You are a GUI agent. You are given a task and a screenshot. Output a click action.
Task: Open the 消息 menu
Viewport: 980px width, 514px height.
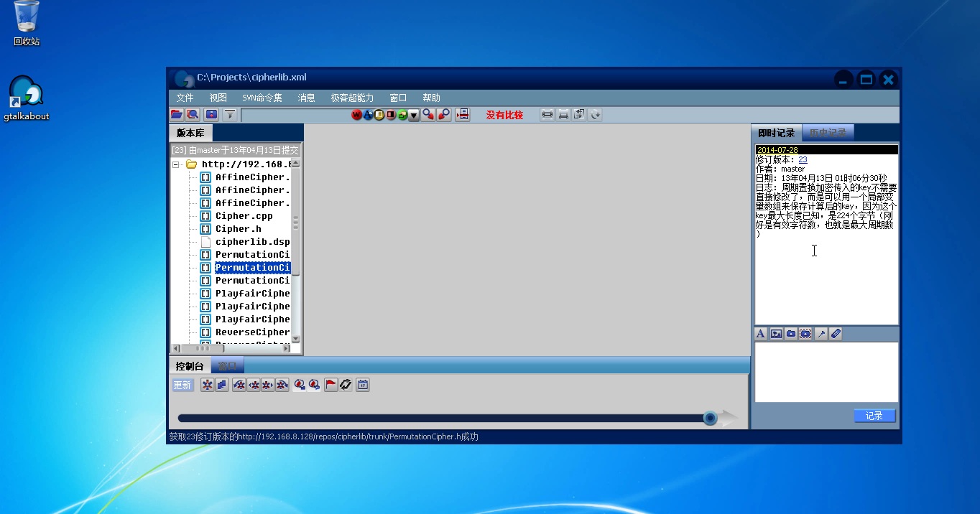pyautogui.click(x=307, y=98)
